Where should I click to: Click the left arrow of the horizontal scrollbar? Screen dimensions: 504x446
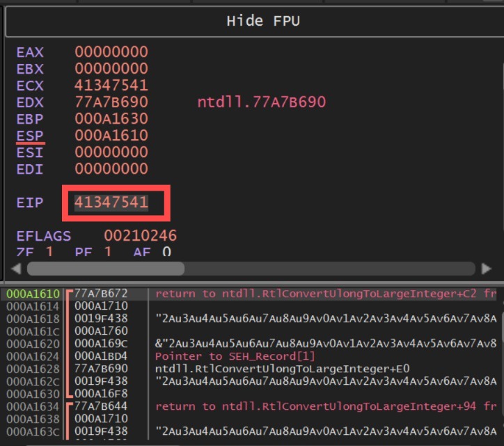pyautogui.click(x=17, y=268)
